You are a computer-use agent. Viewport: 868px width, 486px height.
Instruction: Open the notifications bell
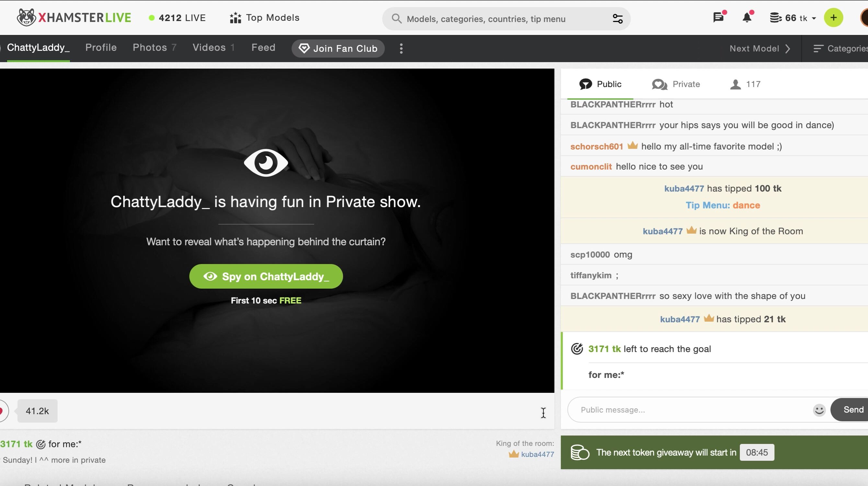(x=747, y=17)
